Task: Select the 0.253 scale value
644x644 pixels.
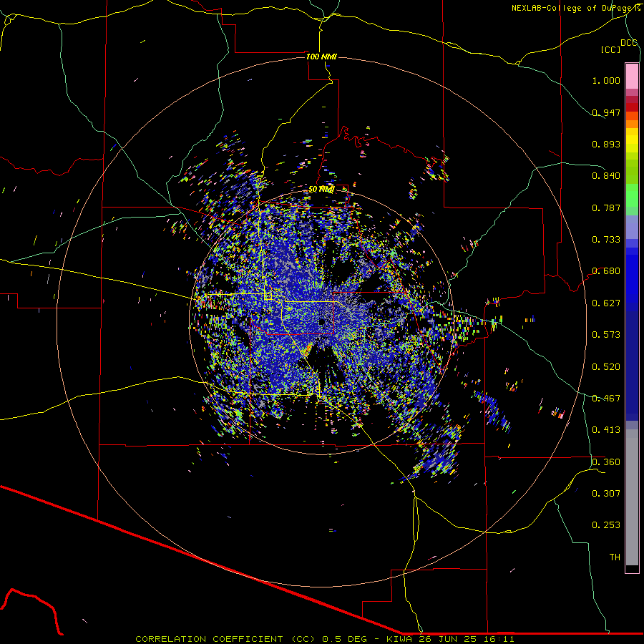Action: tap(606, 525)
